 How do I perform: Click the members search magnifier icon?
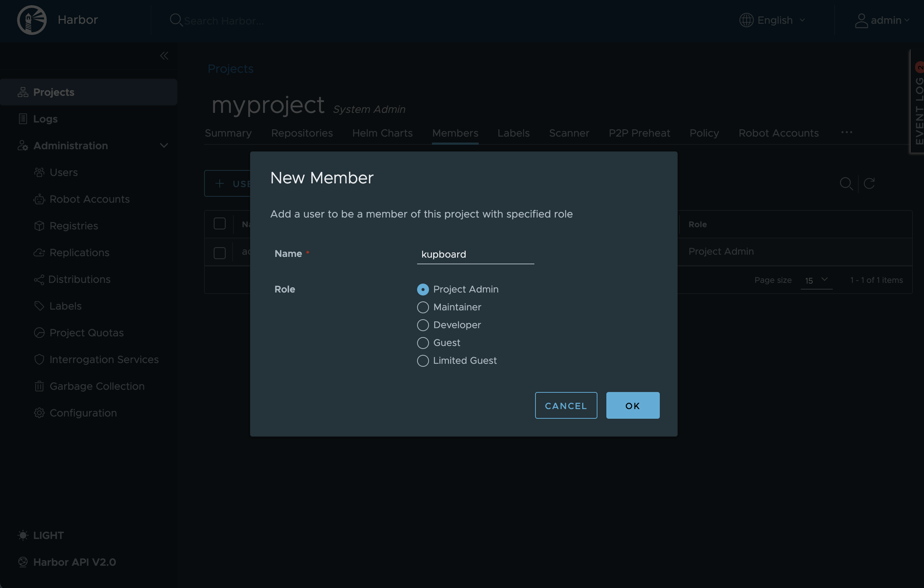click(846, 183)
